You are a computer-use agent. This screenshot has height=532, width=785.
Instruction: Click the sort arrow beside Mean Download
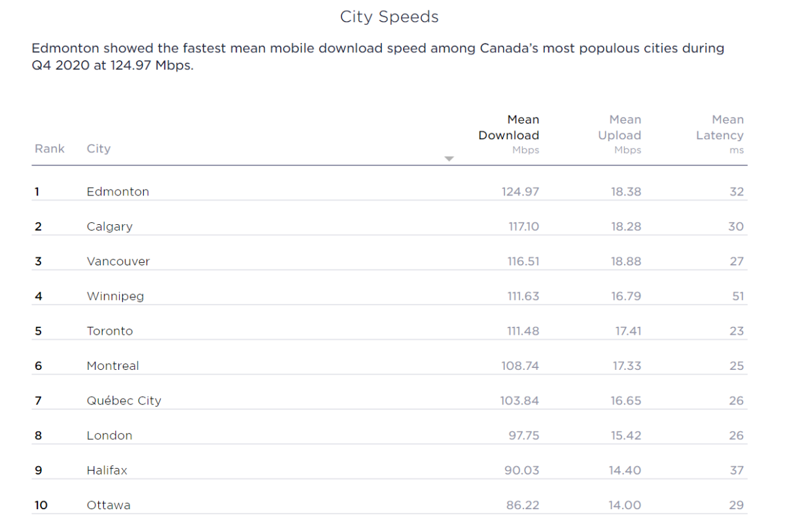point(449,159)
